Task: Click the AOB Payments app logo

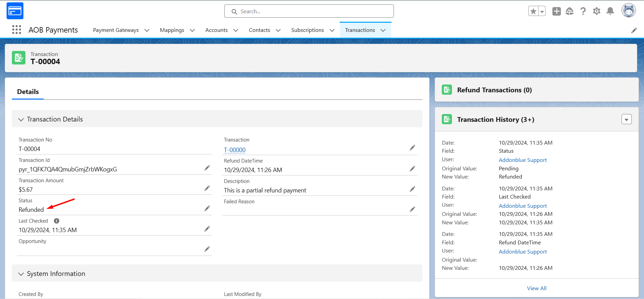Action: tap(15, 11)
